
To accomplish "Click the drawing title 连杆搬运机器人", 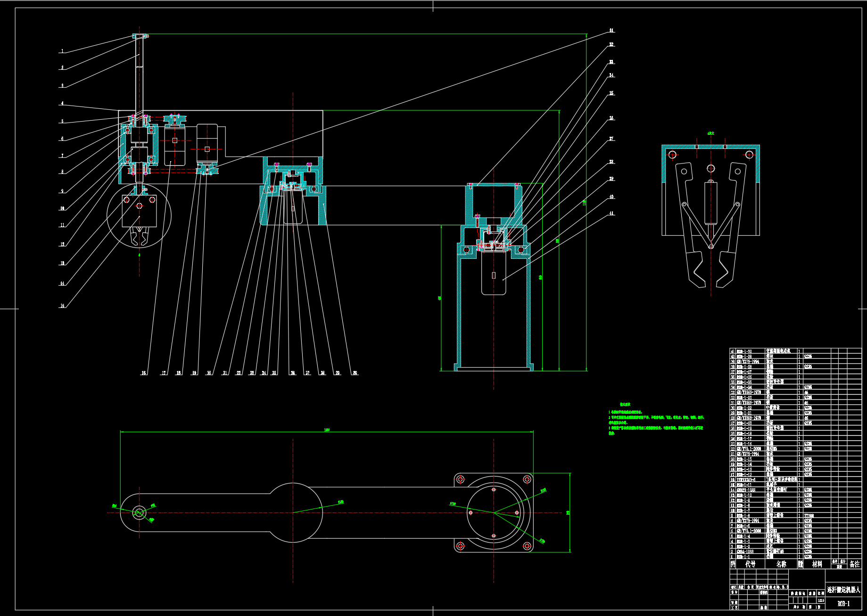I will click(x=843, y=590).
